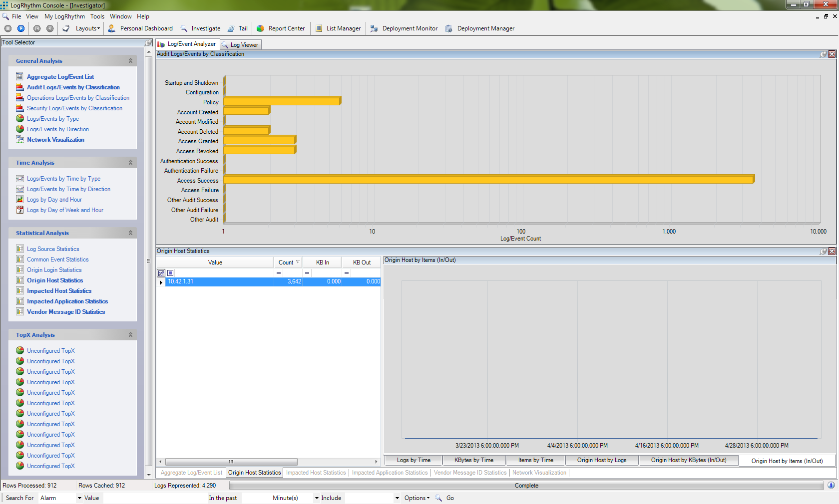This screenshot has height=504, width=839.
Task: Pin the Tool Selector panel
Action: [x=148, y=42]
